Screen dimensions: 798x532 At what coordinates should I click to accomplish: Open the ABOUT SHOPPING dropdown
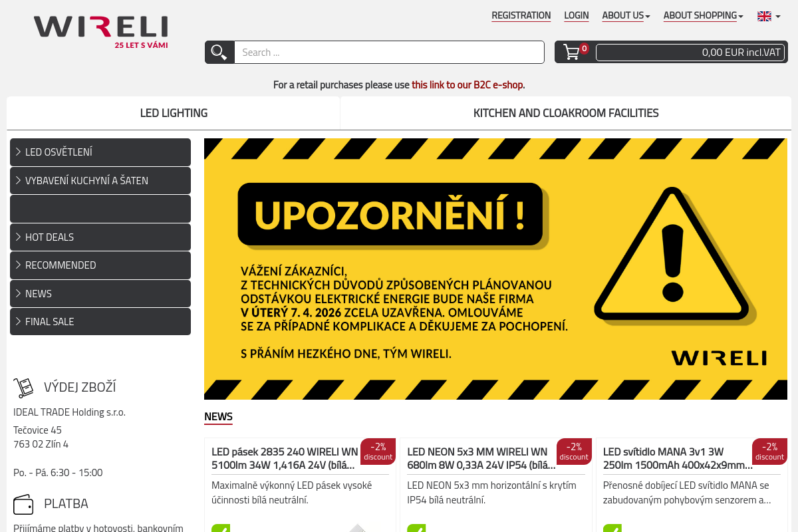click(x=700, y=15)
